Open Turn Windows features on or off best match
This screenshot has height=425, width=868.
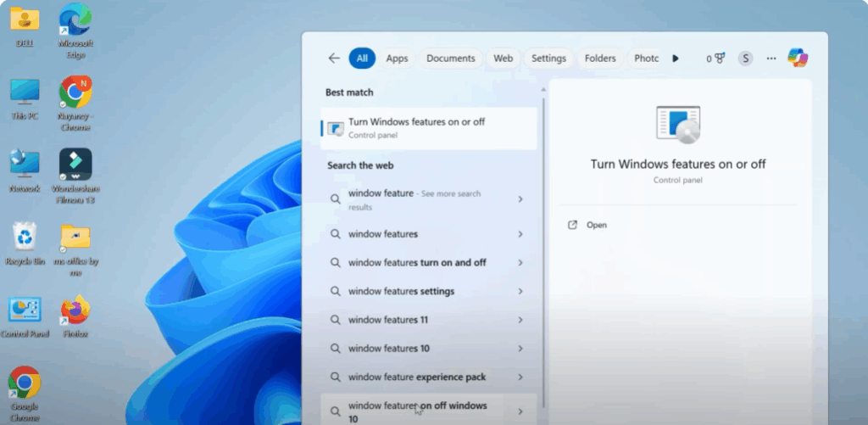(428, 129)
